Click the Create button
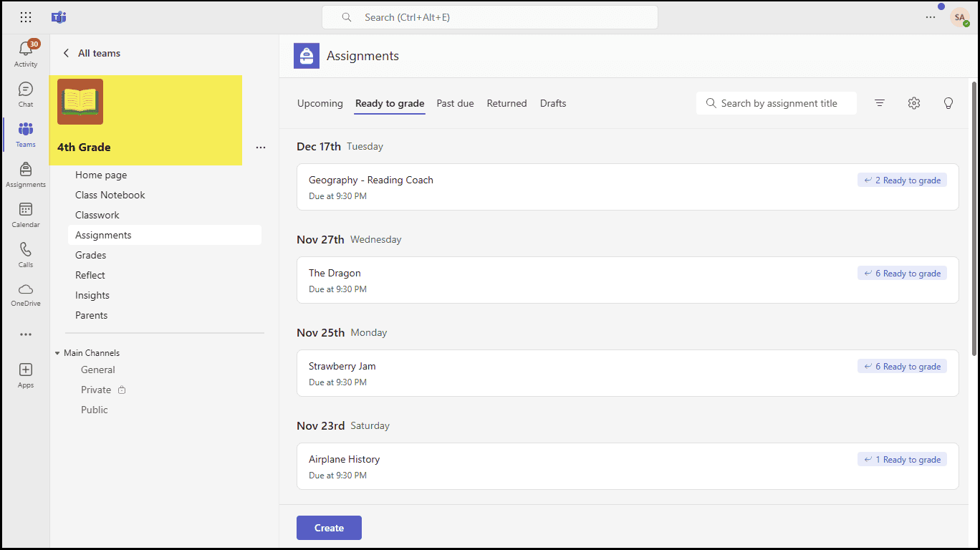The width and height of the screenshot is (980, 550). tap(329, 527)
